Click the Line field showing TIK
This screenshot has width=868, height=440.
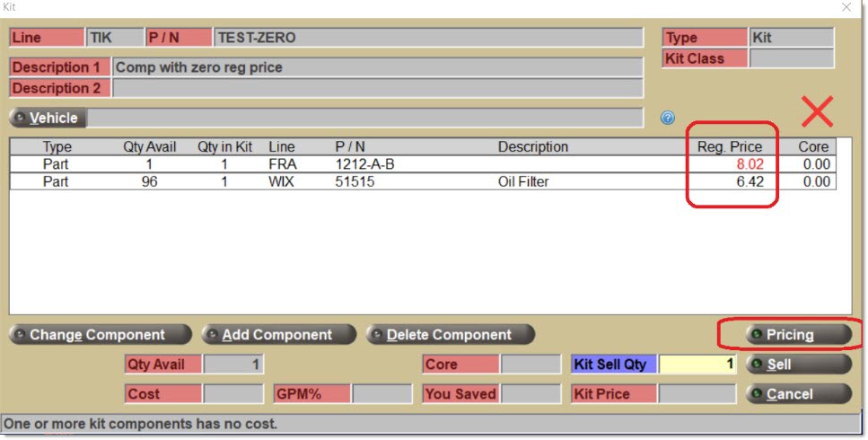114,38
